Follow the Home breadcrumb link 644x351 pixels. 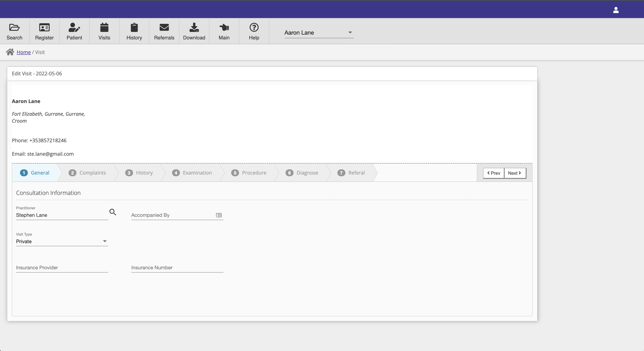23,52
